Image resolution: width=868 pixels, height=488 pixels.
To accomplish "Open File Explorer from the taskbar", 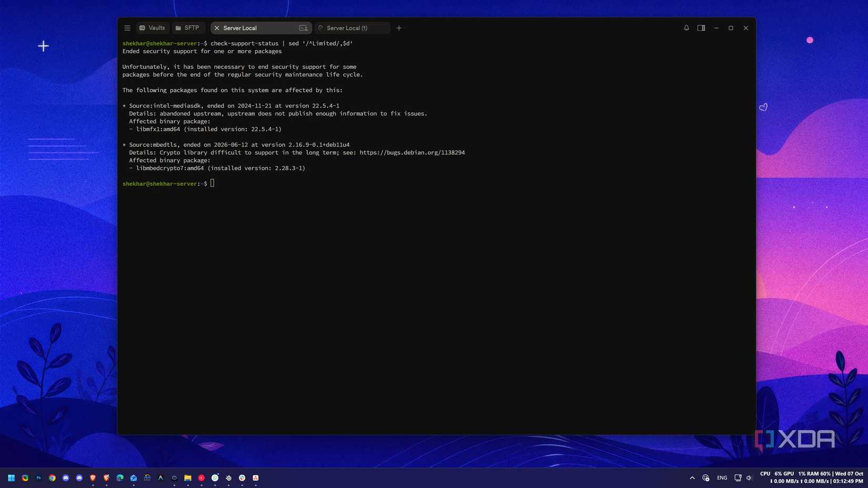I will [x=188, y=478].
